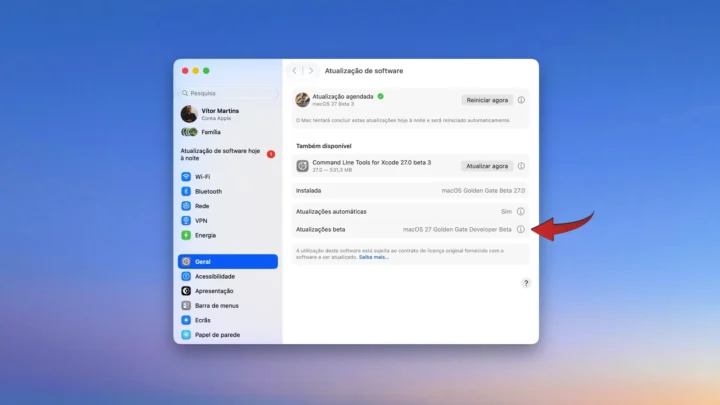Image resolution: width=720 pixels, height=405 pixels.
Task: Click macOS 27 Golden Gate Developer Beta value
Action: (x=457, y=229)
